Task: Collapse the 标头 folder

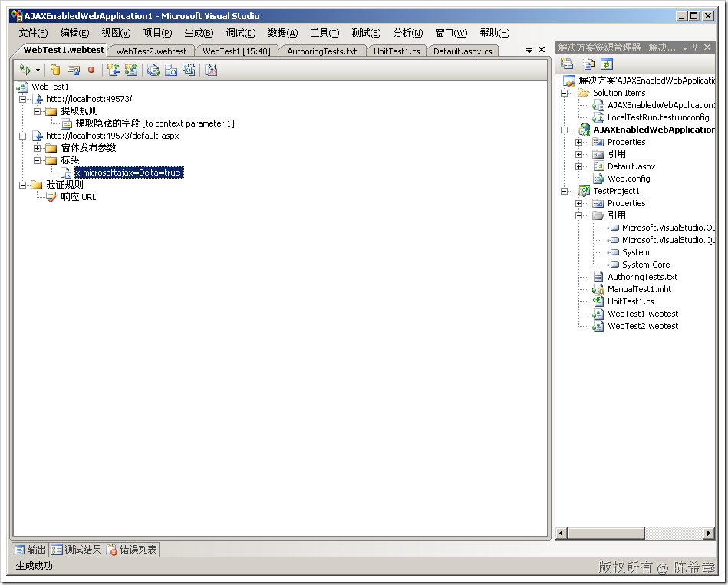Action: point(37,160)
